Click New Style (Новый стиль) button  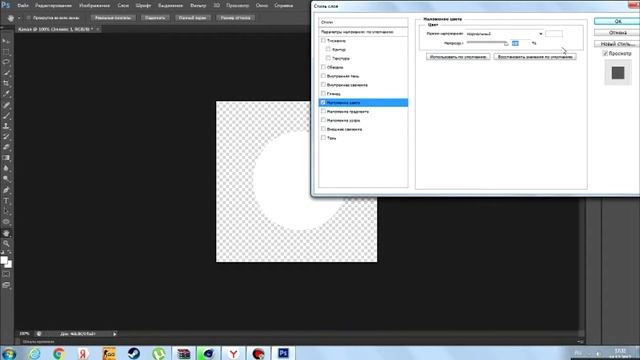[x=618, y=43]
